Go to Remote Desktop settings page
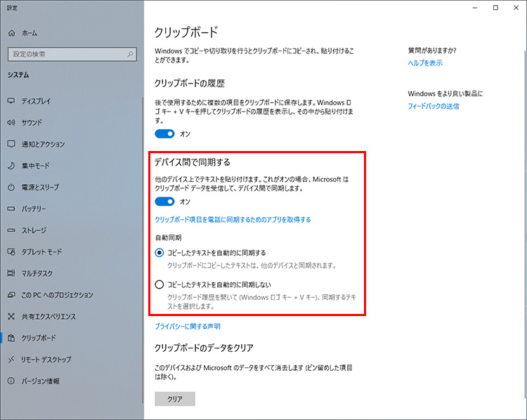This screenshot has width=527, height=420. (x=46, y=360)
